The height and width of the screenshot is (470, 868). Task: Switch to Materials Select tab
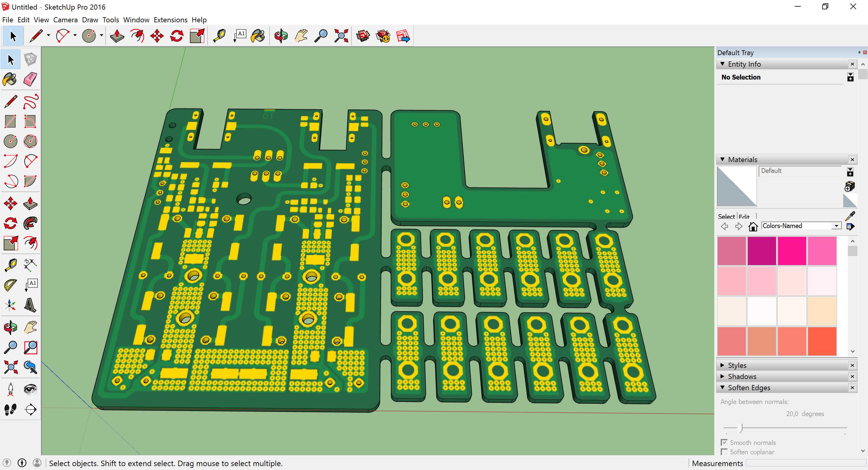point(726,216)
